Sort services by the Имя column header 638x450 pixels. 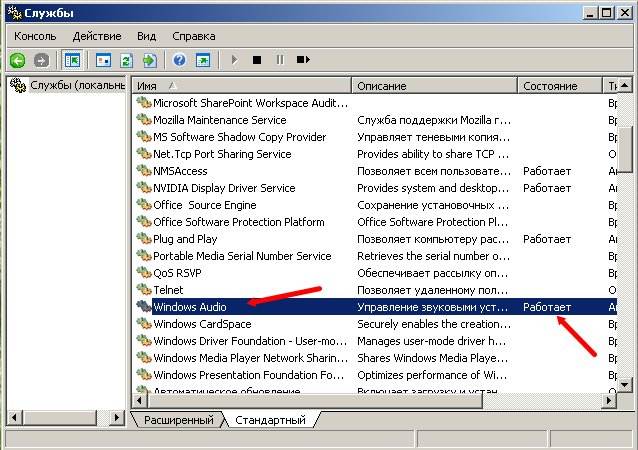click(240, 86)
